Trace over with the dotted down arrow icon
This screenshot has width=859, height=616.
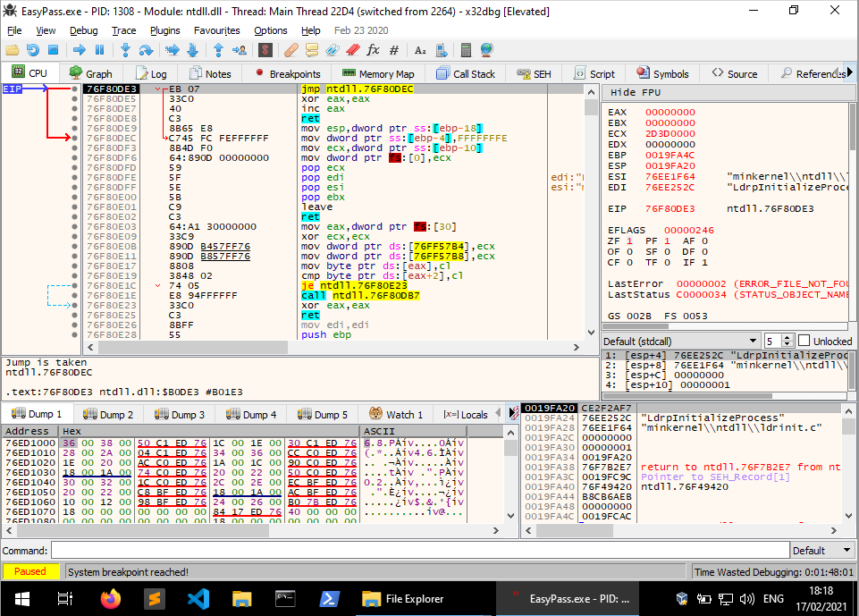(x=192, y=50)
